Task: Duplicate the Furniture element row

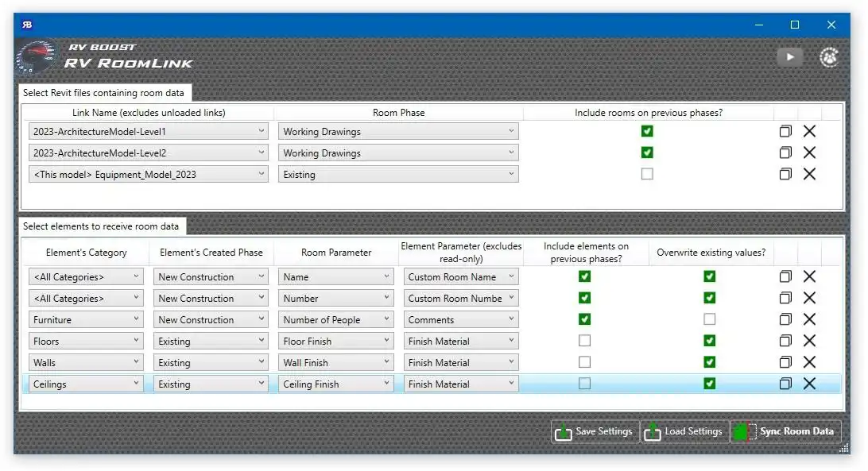Action: (x=785, y=319)
